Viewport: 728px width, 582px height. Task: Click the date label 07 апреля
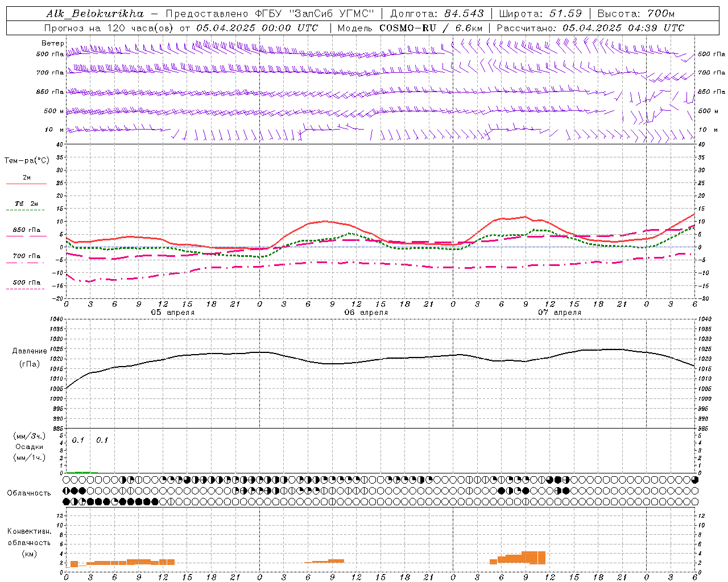[559, 313]
